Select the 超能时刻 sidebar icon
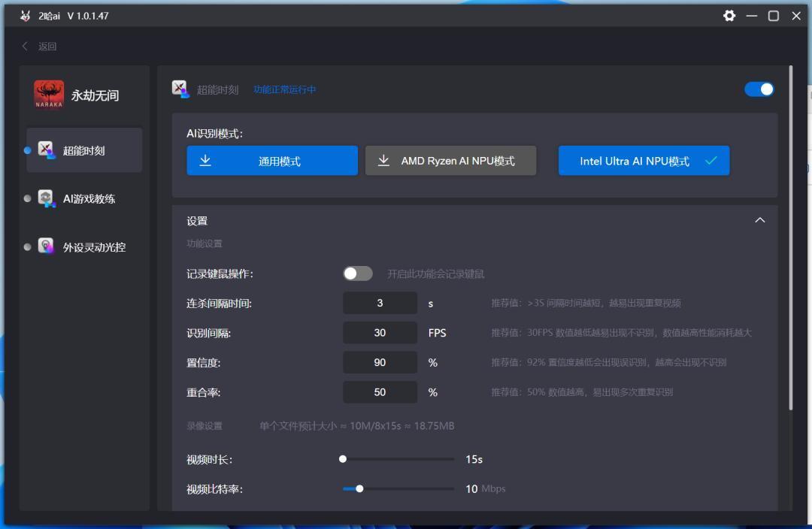The image size is (812, 529). click(46, 150)
